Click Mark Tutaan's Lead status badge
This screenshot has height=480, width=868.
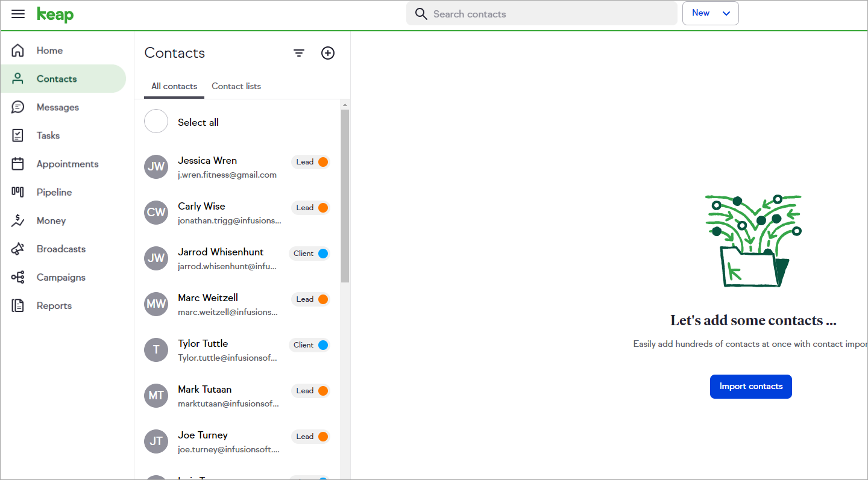310,391
